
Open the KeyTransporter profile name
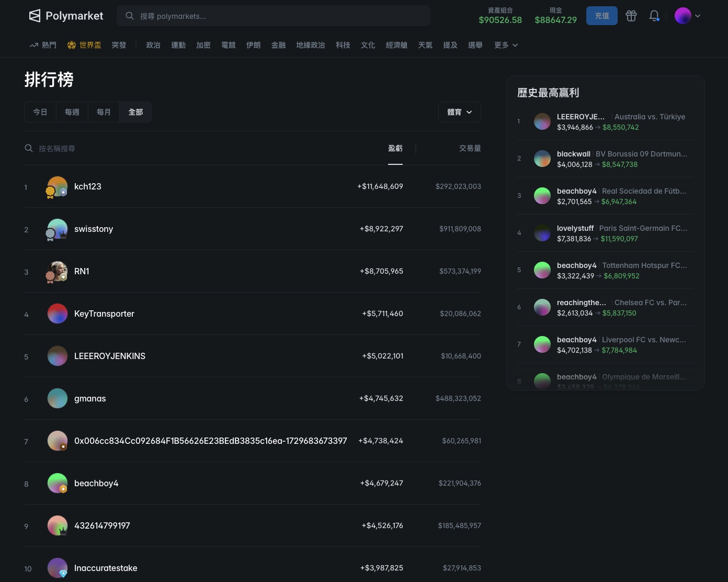[104, 314]
